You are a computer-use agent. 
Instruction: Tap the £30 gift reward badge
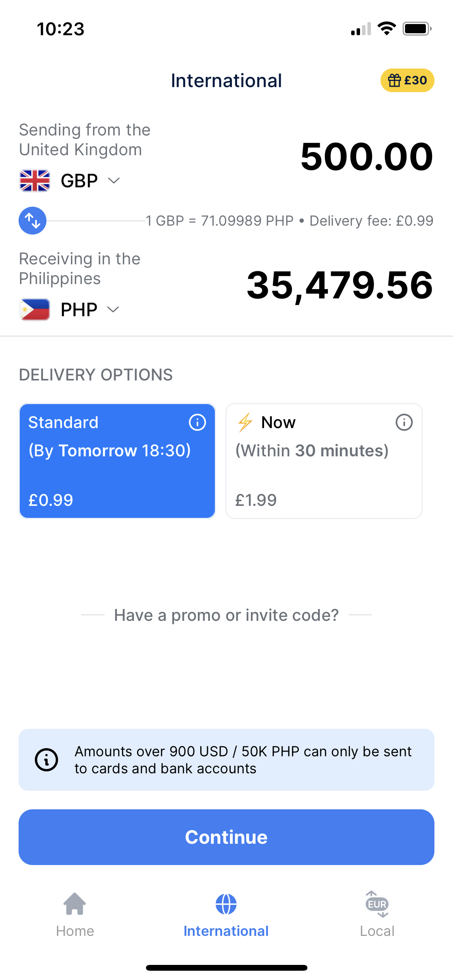[407, 81]
